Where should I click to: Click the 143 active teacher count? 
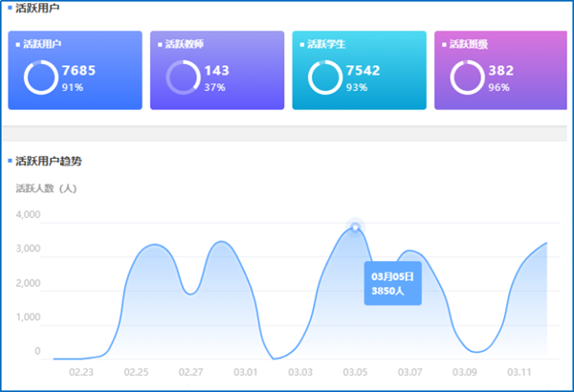tap(216, 71)
